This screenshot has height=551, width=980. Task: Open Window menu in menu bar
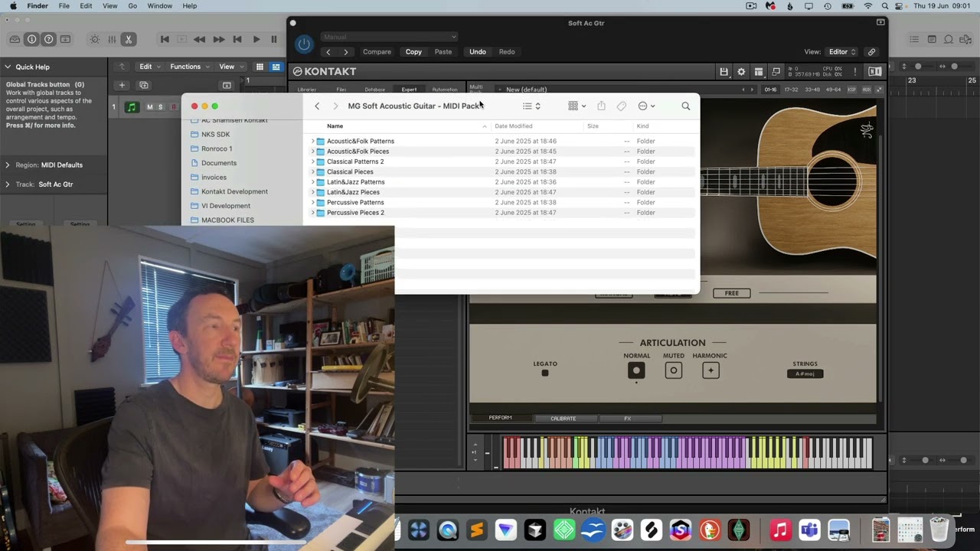click(x=159, y=6)
